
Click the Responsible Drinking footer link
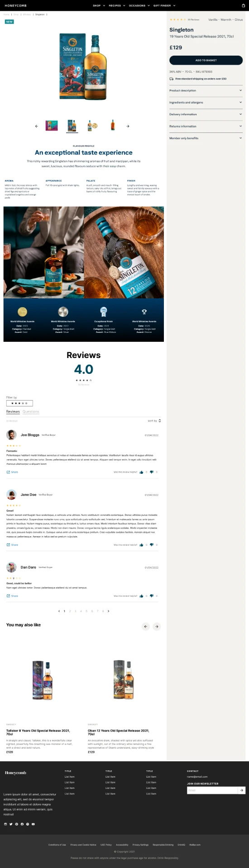tap(163, 844)
